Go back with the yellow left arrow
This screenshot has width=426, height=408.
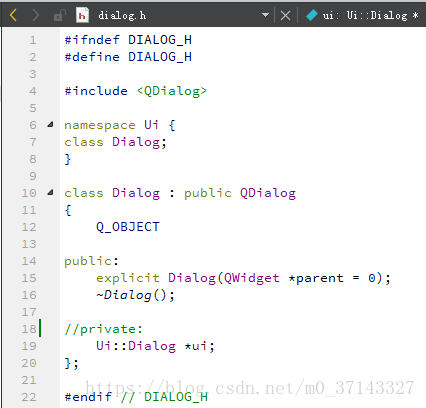13,15
